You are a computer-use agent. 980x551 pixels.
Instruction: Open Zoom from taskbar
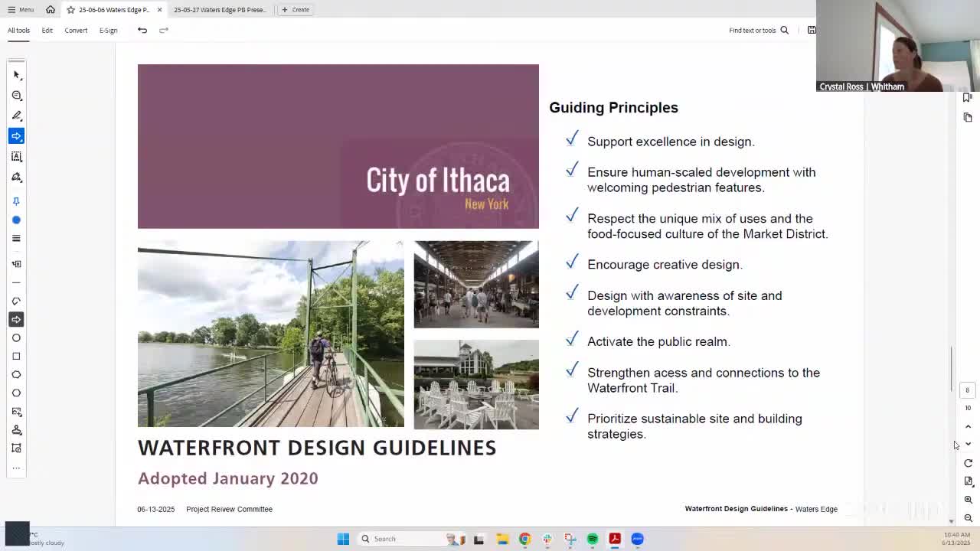coord(637,539)
